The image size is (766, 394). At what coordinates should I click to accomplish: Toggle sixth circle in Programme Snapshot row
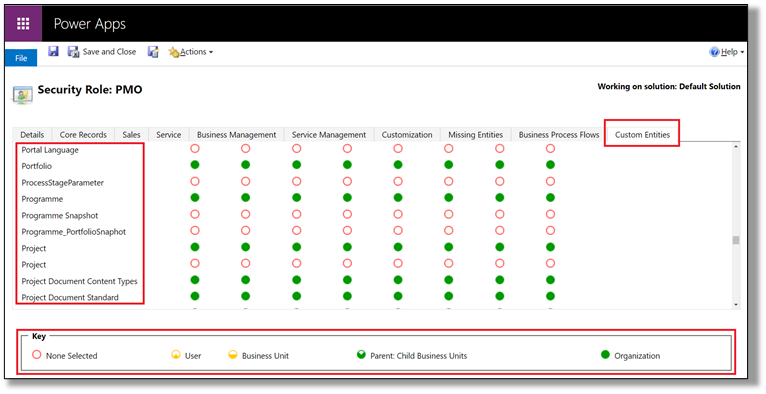click(x=449, y=214)
